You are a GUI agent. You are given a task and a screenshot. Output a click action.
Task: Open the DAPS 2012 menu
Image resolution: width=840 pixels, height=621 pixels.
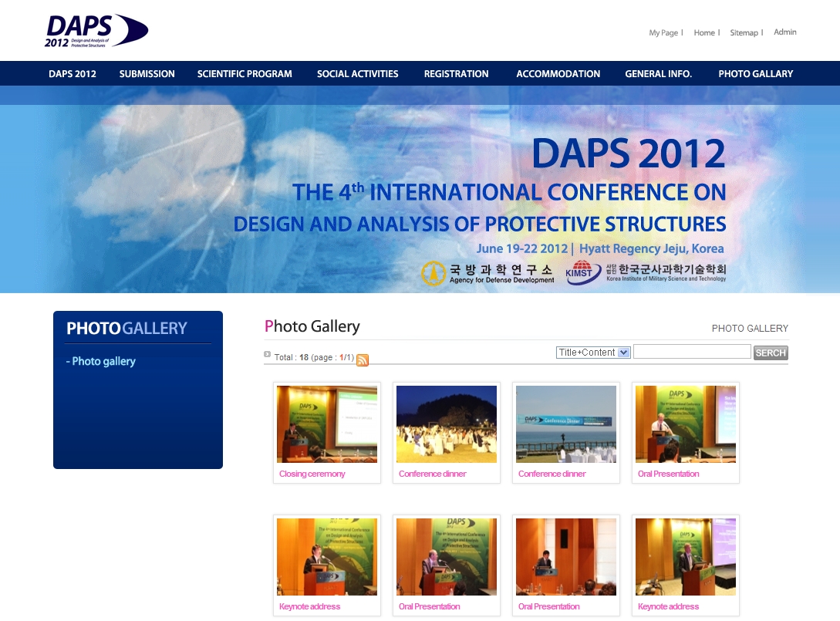pos(73,74)
